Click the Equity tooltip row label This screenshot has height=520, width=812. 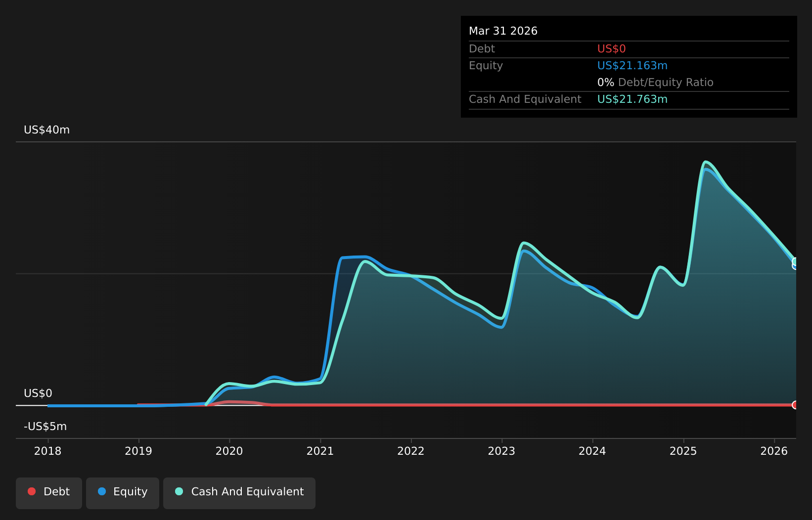pos(486,66)
